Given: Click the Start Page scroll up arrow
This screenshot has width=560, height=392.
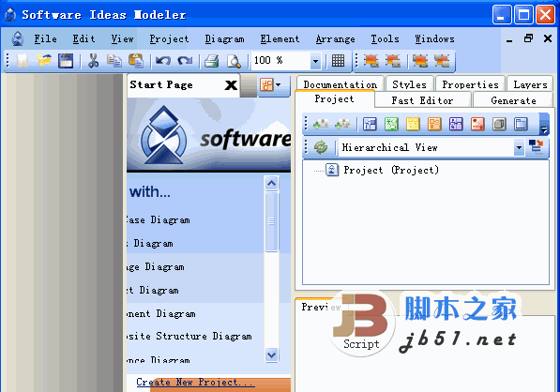Looking at the screenshot, I should point(271,183).
